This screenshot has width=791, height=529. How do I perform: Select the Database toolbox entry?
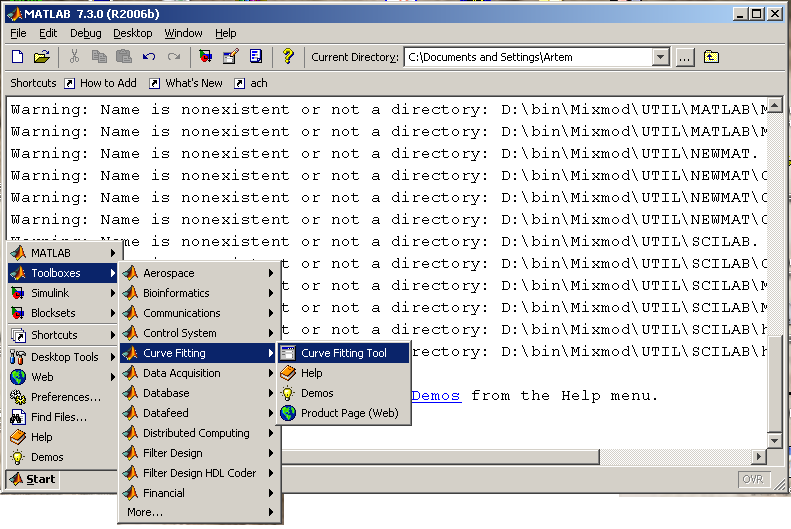click(199, 393)
